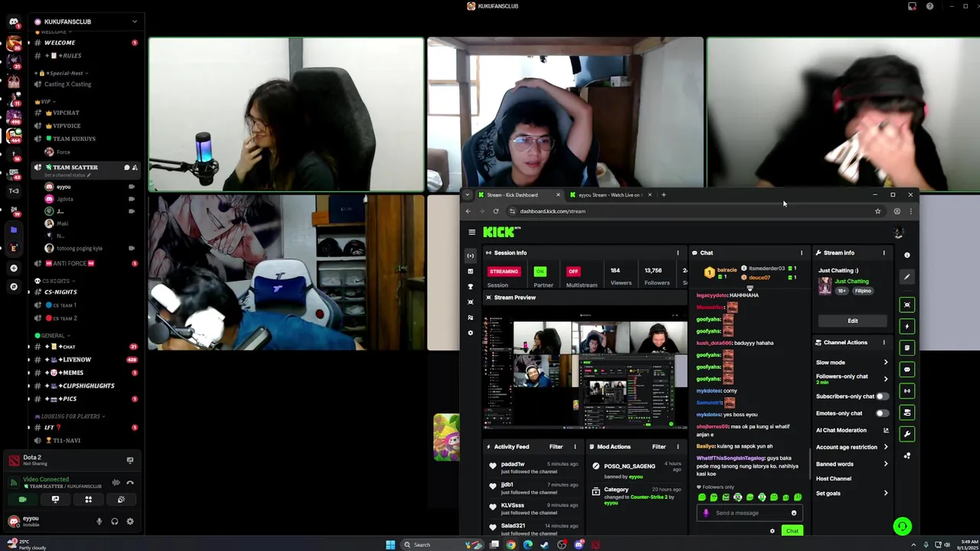980x551 pixels.
Task: Open chat settings gear beside Chat button
Action: [772, 531]
